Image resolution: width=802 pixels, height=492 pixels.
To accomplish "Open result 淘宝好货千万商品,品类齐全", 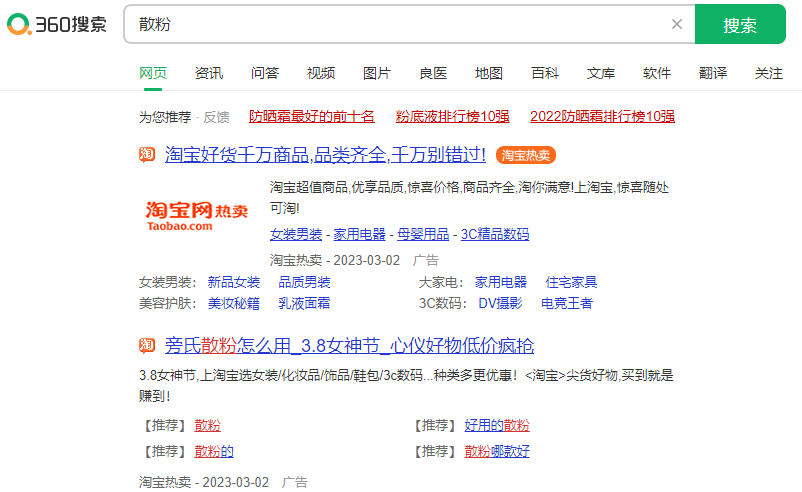I will point(325,154).
